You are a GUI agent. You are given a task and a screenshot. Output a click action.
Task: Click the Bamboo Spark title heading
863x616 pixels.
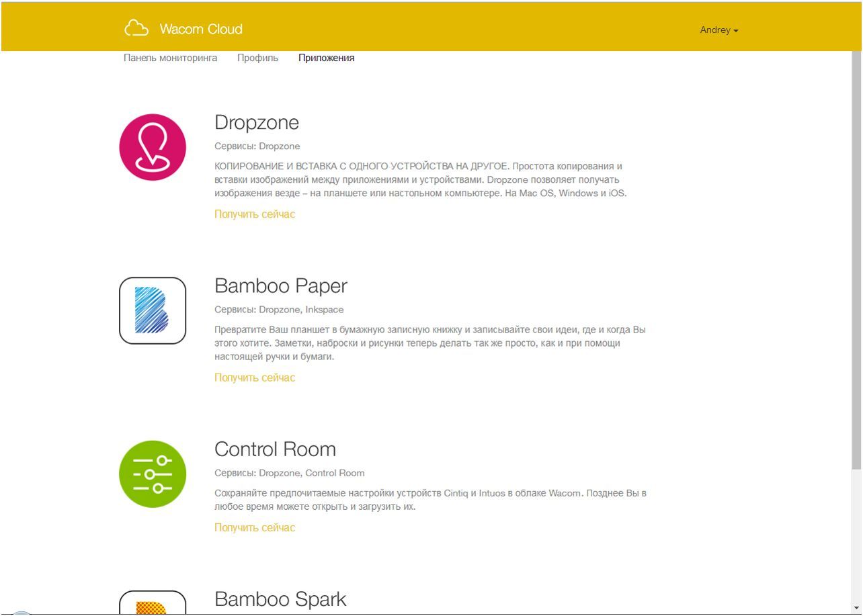click(x=280, y=599)
